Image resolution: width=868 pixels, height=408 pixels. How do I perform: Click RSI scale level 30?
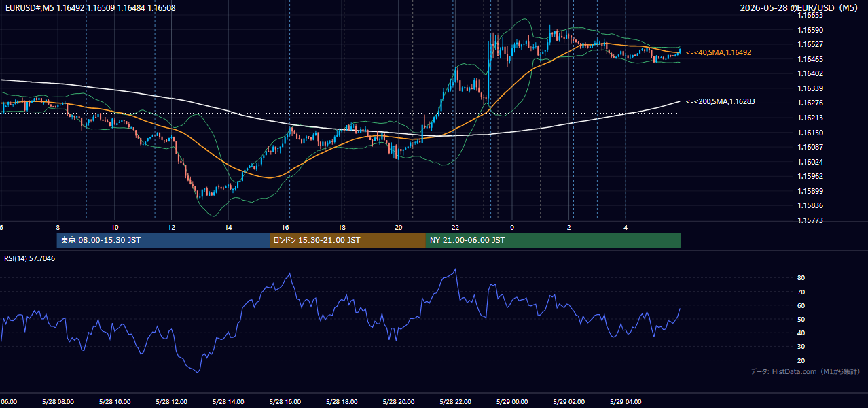tap(801, 347)
